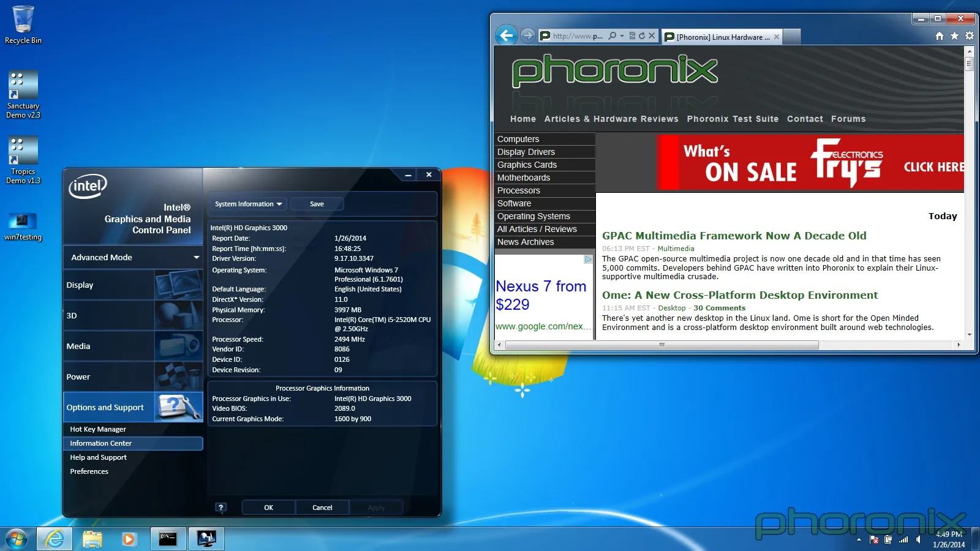Select the Sanctuary Demo v2.3 shortcut
Image resolution: width=980 pixels, height=551 pixels.
pyautogui.click(x=23, y=95)
